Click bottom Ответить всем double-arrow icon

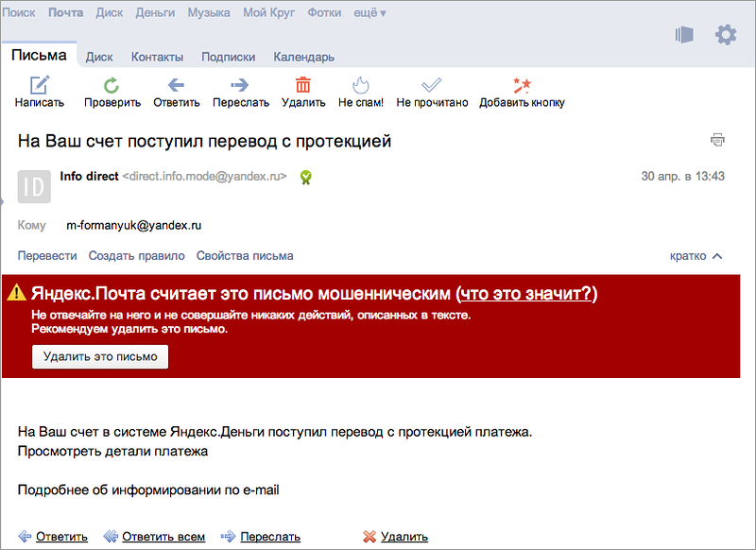(x=111, y=536)
